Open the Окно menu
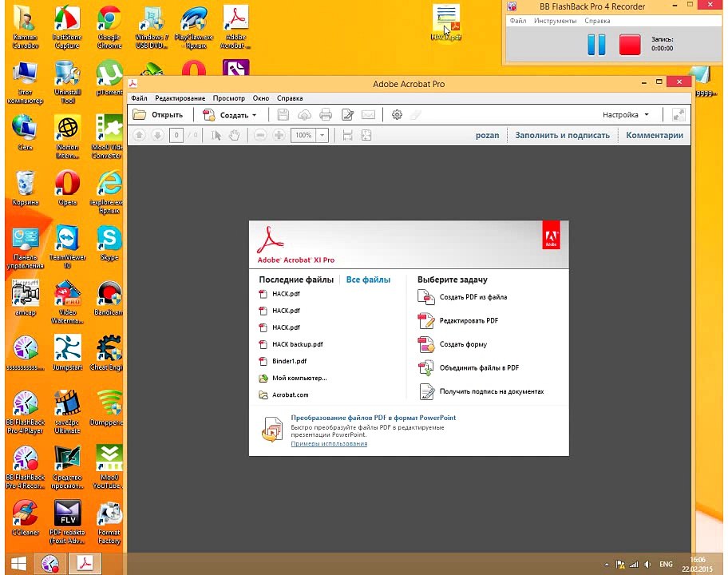This screenshot has height=575, width=728. 261,98
